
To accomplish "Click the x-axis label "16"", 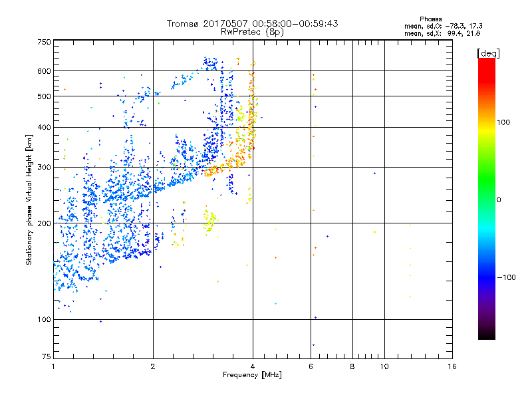I will (452, 366).
